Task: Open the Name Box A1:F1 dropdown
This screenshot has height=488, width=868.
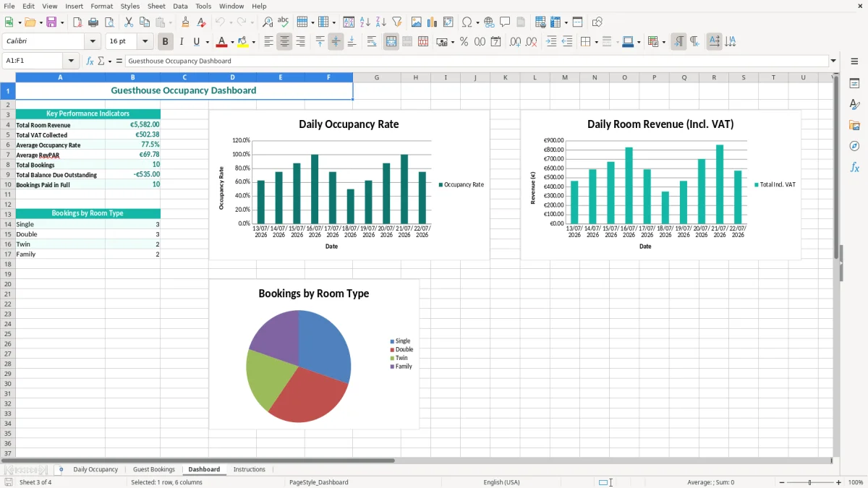Action: click(x=71, y=61)
